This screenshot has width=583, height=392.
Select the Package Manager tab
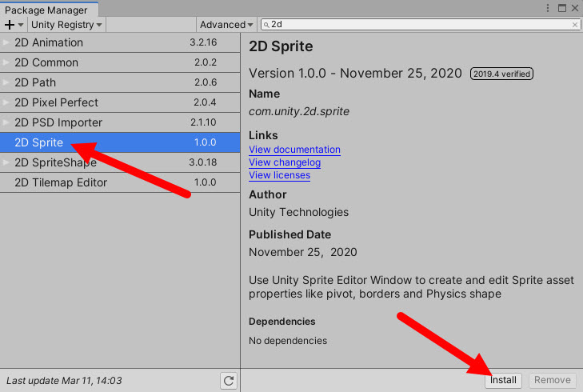coord(49,10)
